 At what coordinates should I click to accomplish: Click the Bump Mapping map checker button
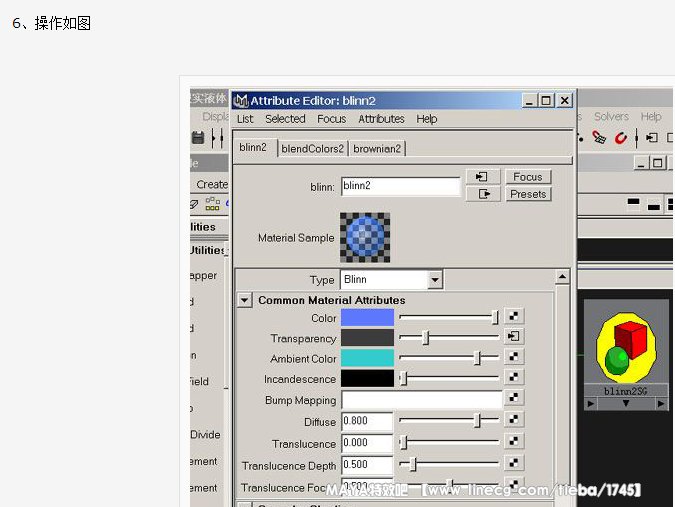click(513, 397)
